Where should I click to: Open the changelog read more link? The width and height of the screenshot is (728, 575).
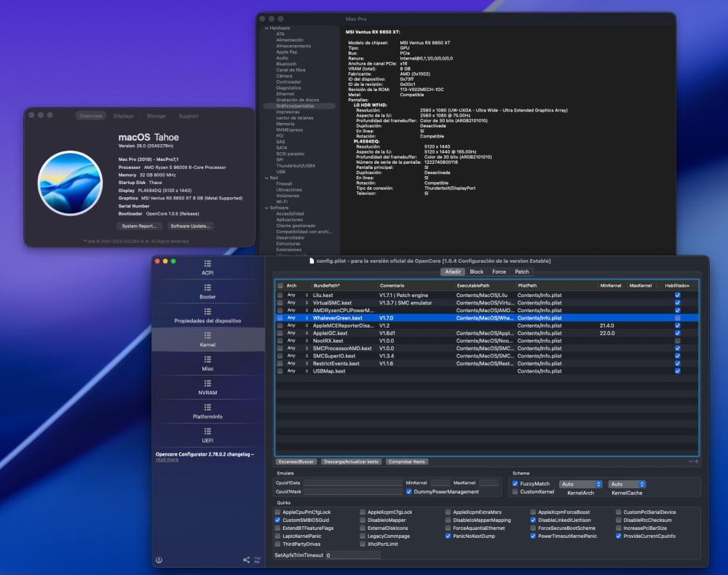[x=167, y=460]
